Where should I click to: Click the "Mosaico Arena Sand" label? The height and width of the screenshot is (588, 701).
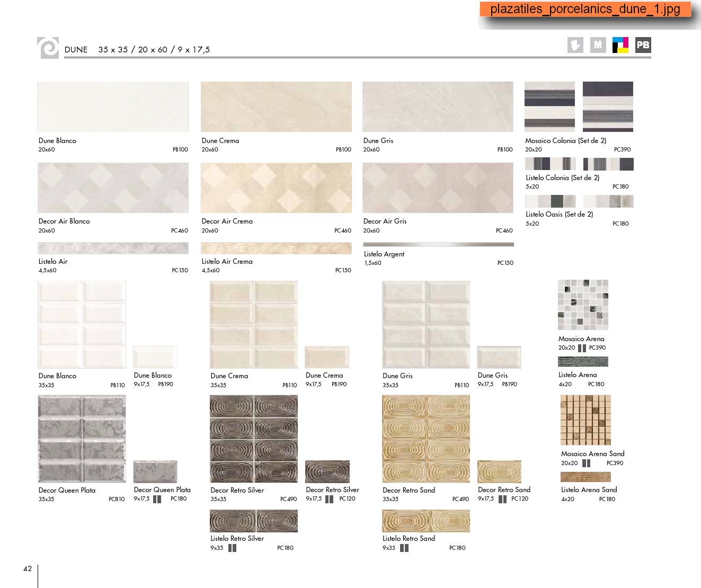click(593, 454)
